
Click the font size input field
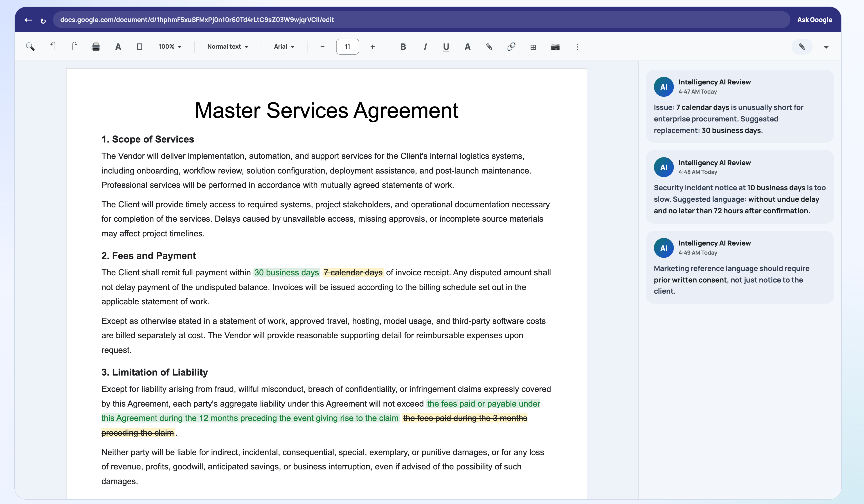347,47
